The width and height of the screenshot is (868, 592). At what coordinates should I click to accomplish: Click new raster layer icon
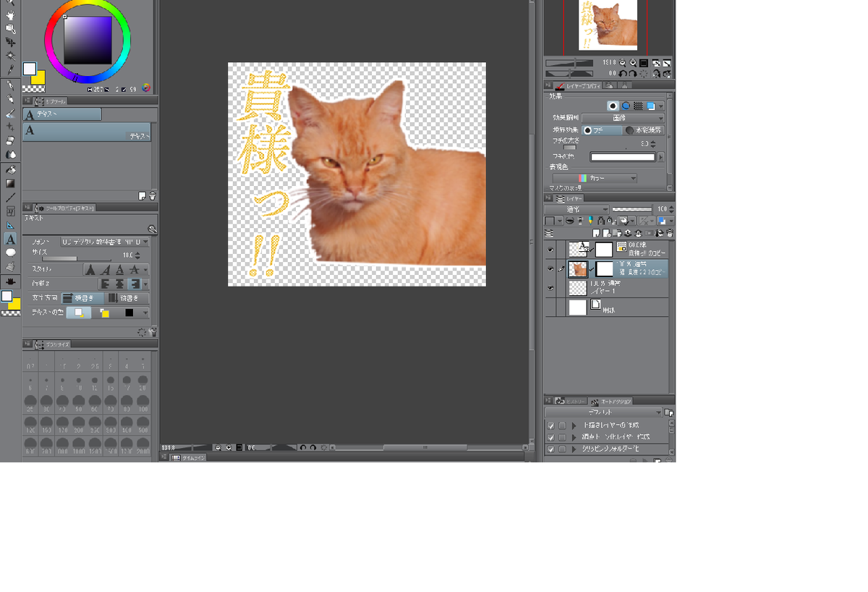596,233
